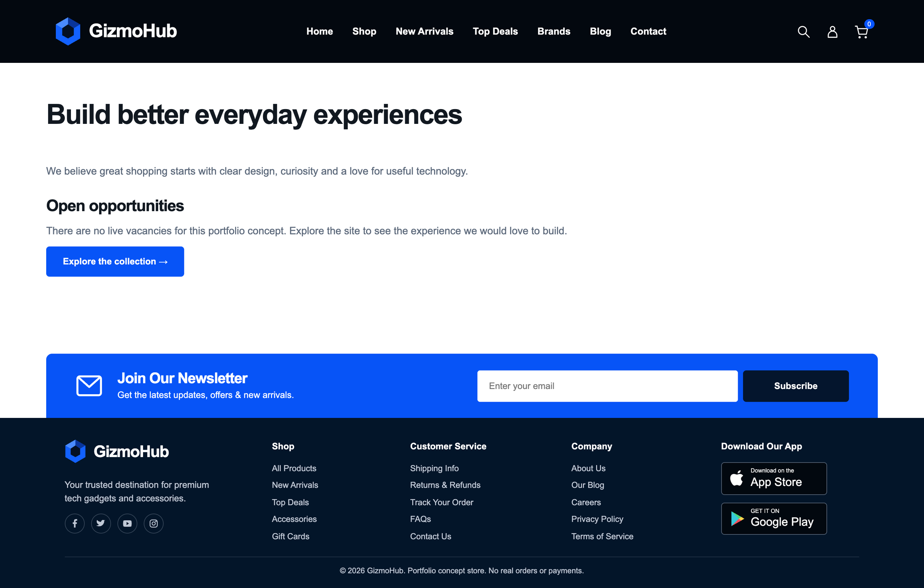
Task: Open the shopping cart icon
Action: tap(862, 32)
